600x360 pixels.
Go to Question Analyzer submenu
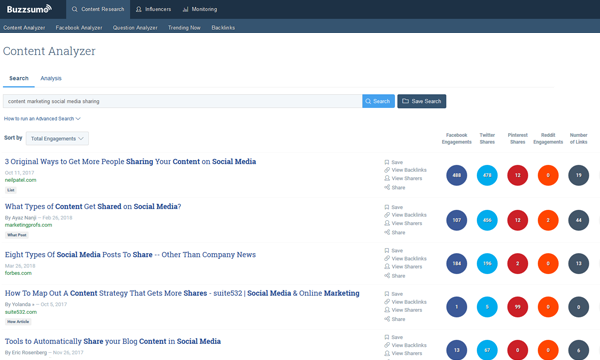point(135,28)
